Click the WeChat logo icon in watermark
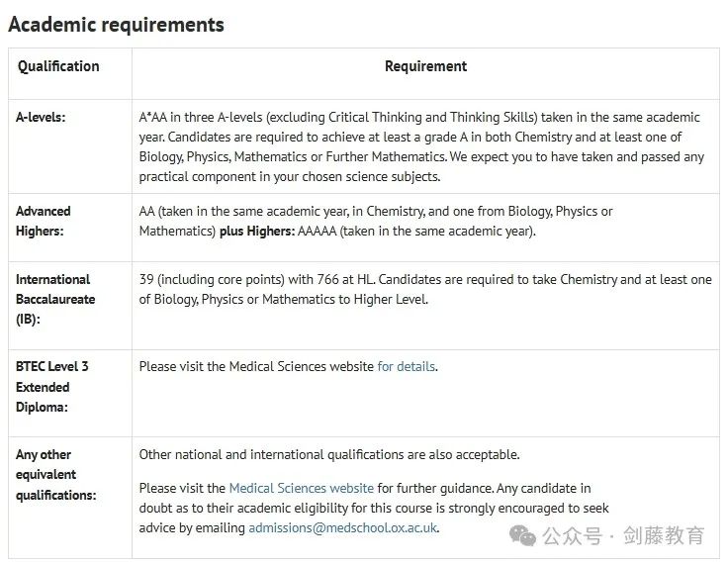Viewport: 728px width, 565px height. (525, 535)
